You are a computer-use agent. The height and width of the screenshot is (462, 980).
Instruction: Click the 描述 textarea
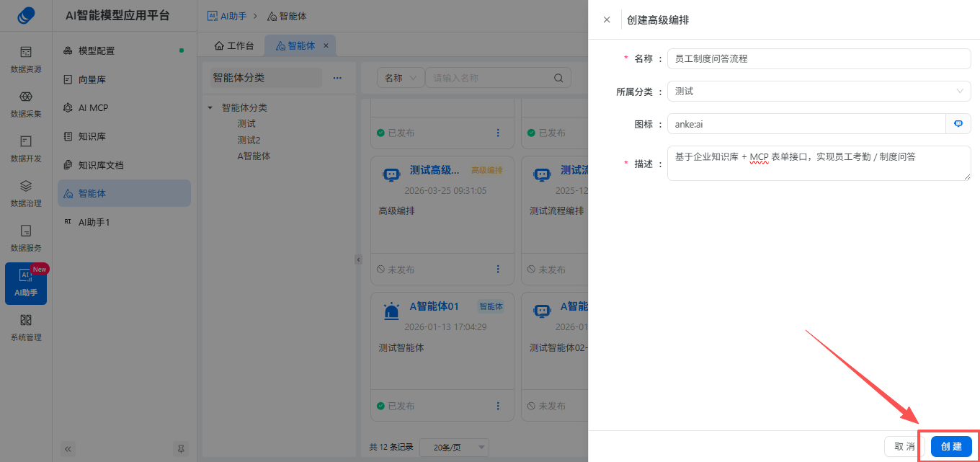pyautogui.click(x=819, y=163)
